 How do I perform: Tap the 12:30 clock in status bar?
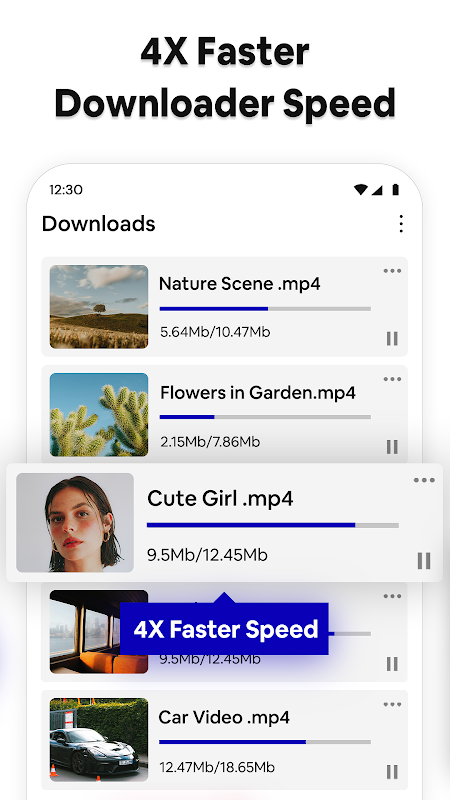(x=66, y=190)
